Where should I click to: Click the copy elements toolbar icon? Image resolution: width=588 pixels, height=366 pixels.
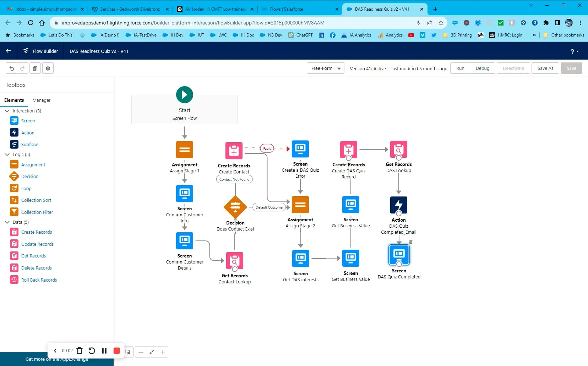[x=35, y=68]
